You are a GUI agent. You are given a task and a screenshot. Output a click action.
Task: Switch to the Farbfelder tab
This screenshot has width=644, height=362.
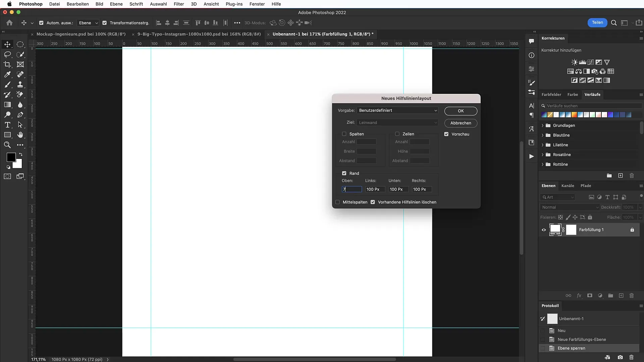pos(551,95)
